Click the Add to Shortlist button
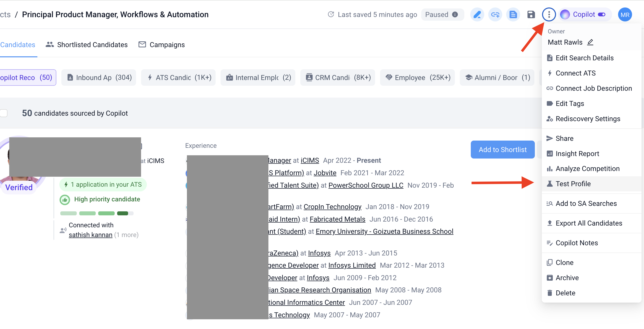Image resolution: width=644 pixels, height=329 pixels. (x=502, y=150)
